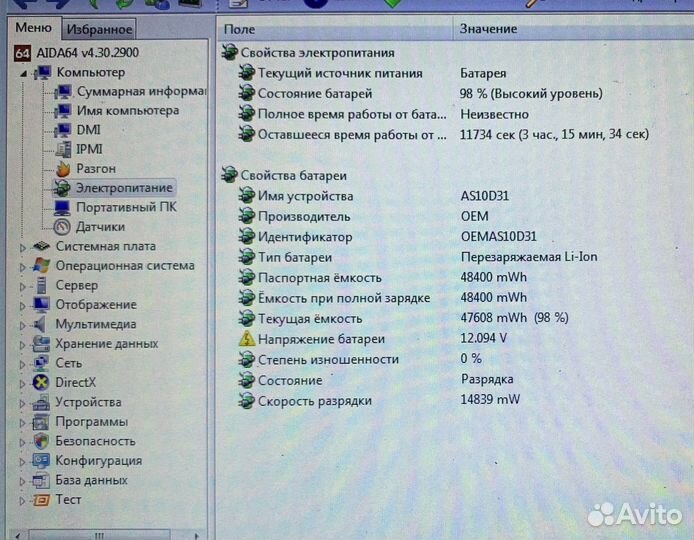The height and width of the screenshot is (540, 694).
Task: Click the tree panel horizontal scrollbar
Action: pyautogui.click(x=106, y=535)
